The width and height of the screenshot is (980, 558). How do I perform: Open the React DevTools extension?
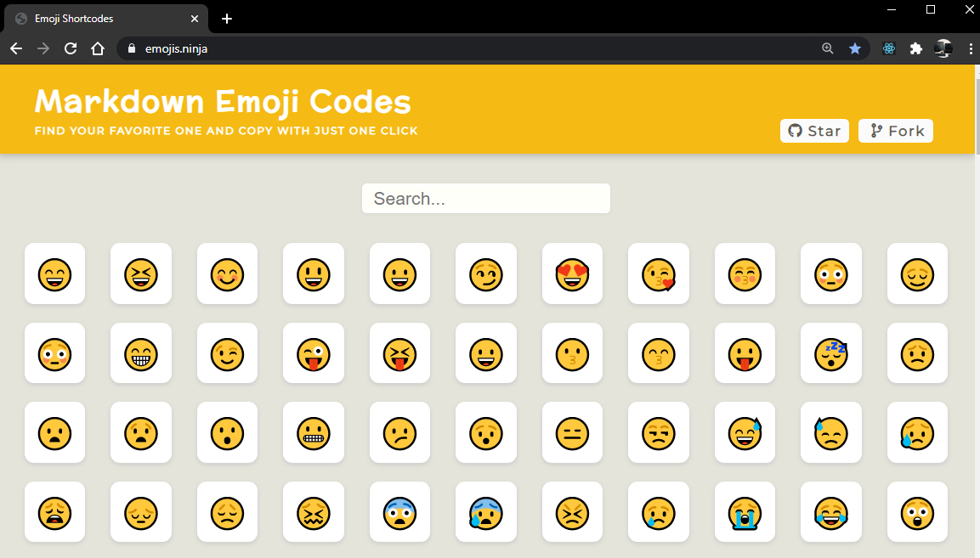(x=889, y=48)
